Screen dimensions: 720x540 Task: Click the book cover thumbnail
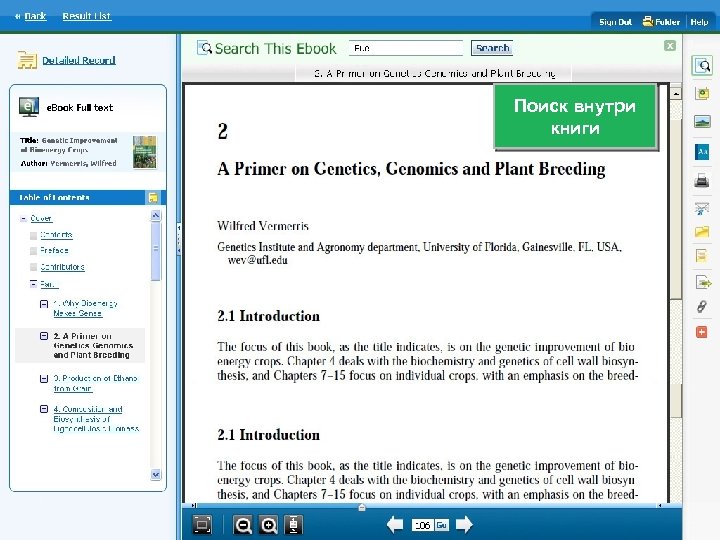[144, 152]
